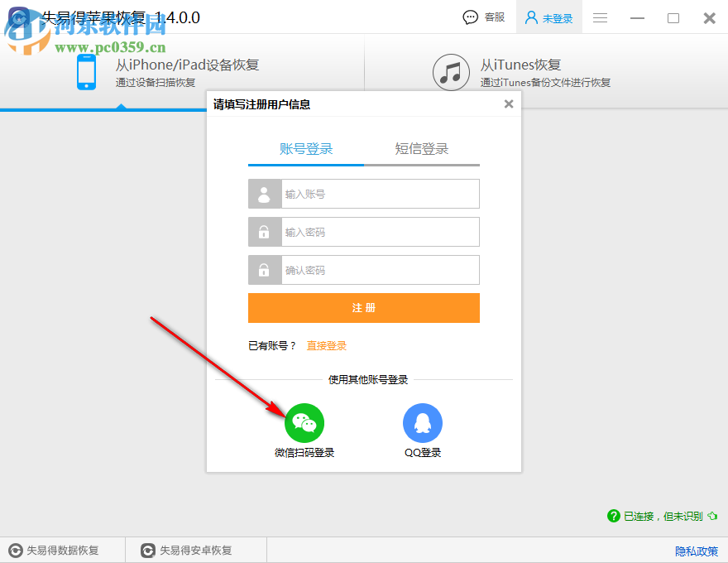Click the app logo in the title bar
Screen dimensions: 728x563
tap(18, 17)
